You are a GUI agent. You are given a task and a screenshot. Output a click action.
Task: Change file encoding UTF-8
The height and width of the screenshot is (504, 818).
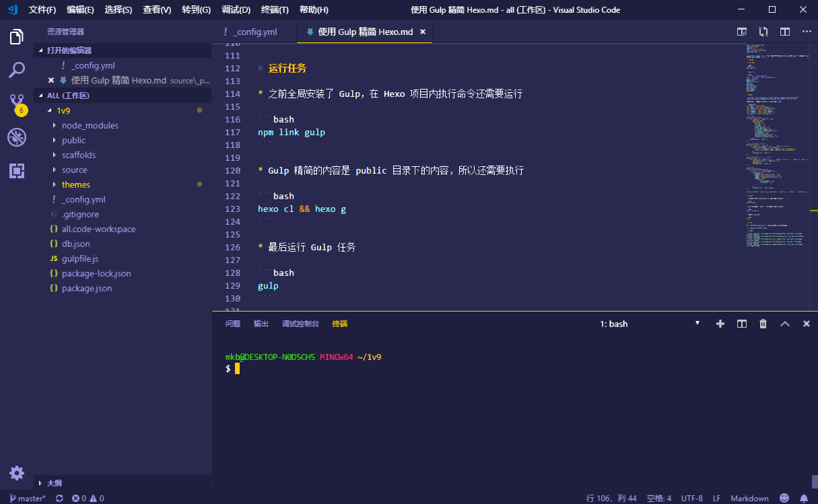(x=692, y=499)
